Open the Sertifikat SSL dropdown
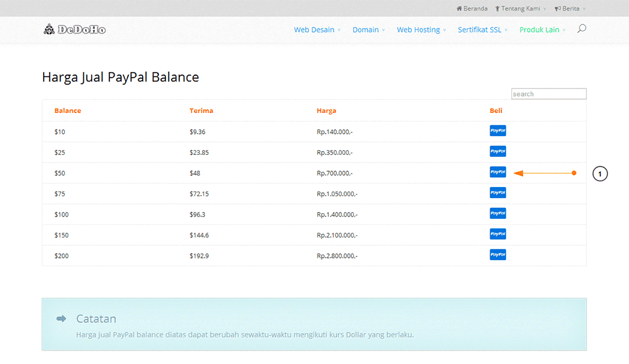The image size is (629, 364). pos(482,30)
